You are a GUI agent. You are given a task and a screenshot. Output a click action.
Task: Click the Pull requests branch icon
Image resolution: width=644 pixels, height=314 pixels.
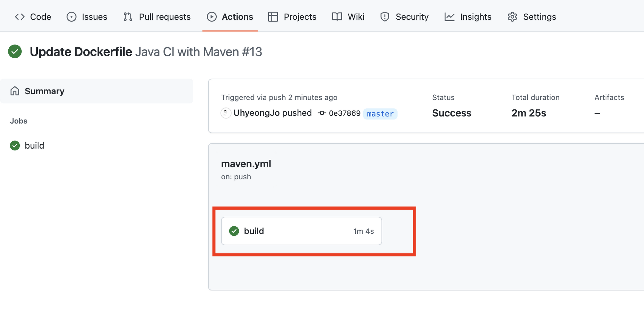point(128,17)
